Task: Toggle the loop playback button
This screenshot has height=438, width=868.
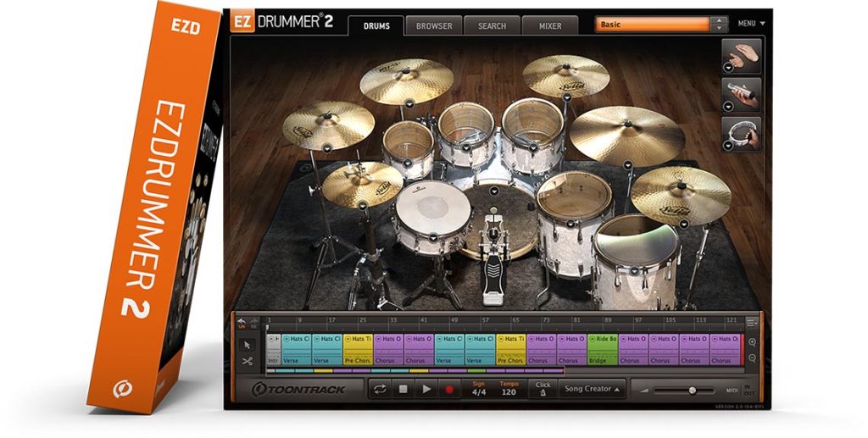Action: 380,390
